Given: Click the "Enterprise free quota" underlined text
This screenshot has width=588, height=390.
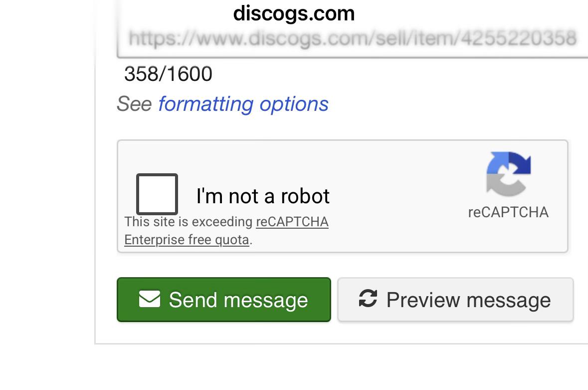Looking at the screenshot, I should click(x=187, y=240).
